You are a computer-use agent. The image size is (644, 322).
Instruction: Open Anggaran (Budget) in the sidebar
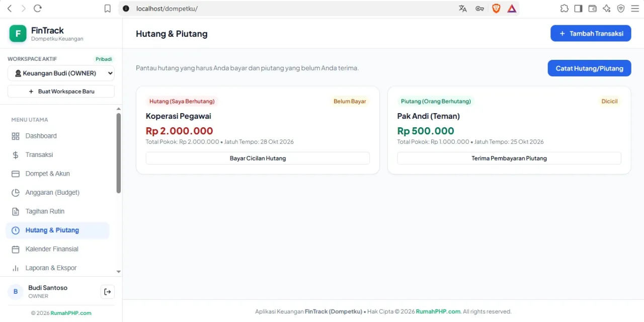coord(57,193)
